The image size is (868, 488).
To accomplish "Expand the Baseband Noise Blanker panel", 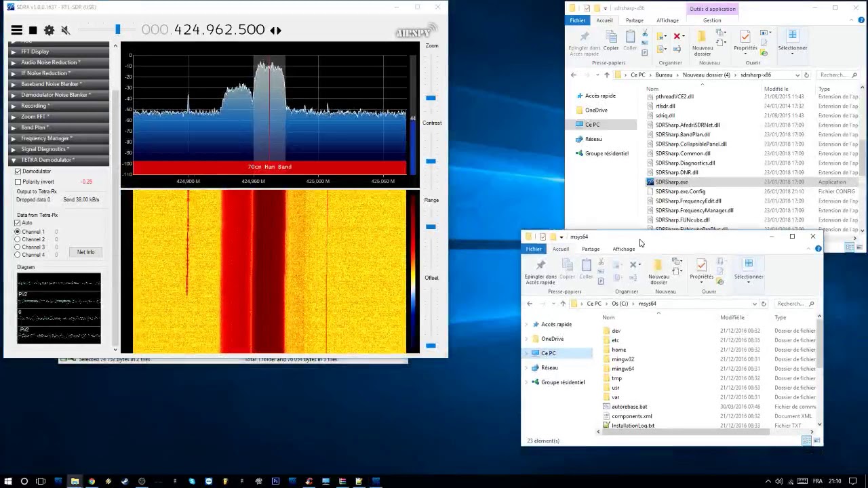I will [58, 84].
